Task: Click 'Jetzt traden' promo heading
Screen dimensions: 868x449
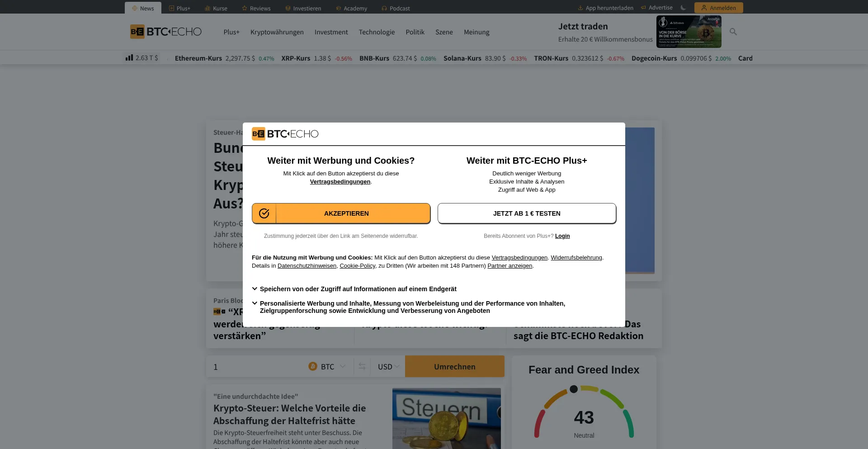Action: pos(583,26)
